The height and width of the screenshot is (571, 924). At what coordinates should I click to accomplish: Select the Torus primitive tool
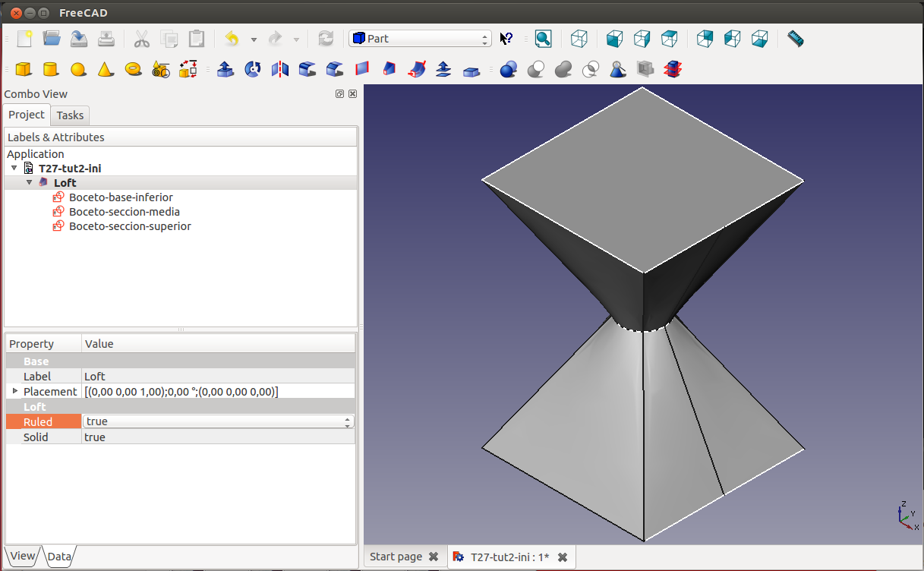coord(134,69)
